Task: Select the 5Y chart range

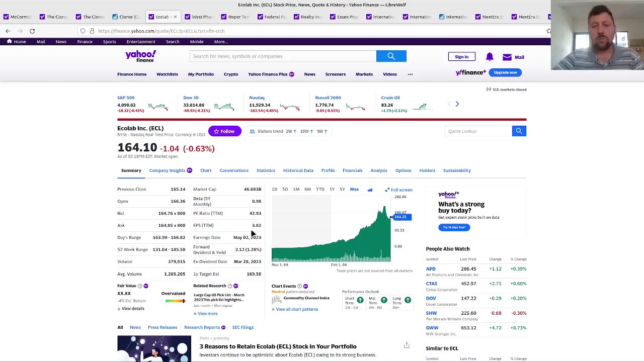Action: pyautogui.click(x=342, y=190)
